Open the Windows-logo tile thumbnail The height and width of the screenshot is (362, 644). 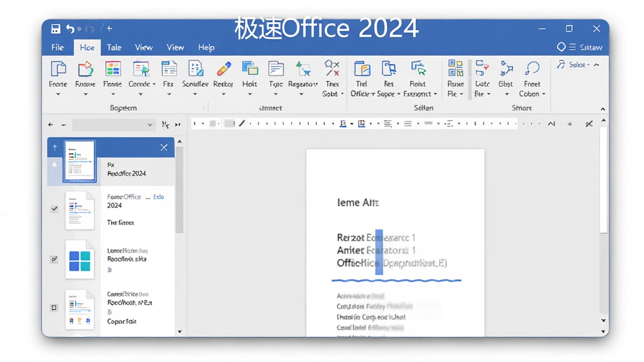(x=80, y=260)
